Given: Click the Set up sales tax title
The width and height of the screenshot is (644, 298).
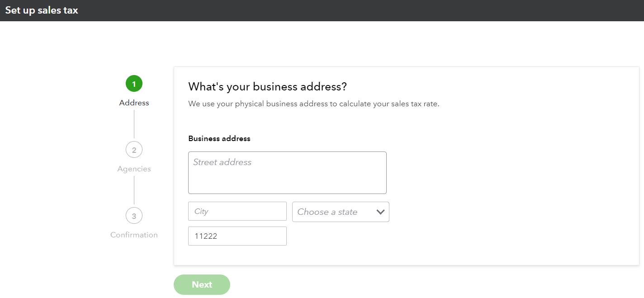Looking at the screenshot, I should point(42,10).
